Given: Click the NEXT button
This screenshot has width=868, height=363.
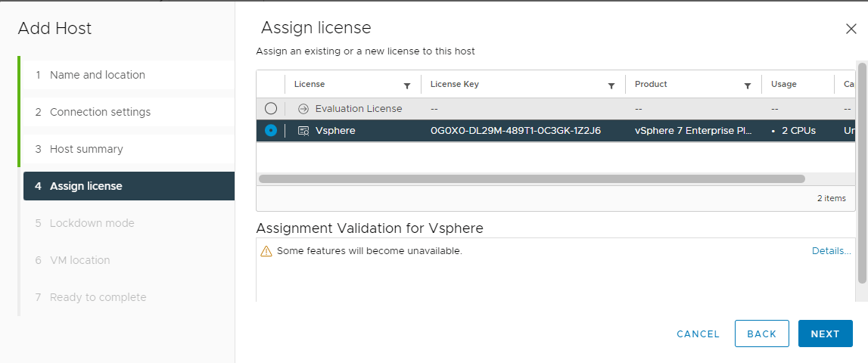Looking at the screenshot, I should pyautogui.click(x=826, y=334).
